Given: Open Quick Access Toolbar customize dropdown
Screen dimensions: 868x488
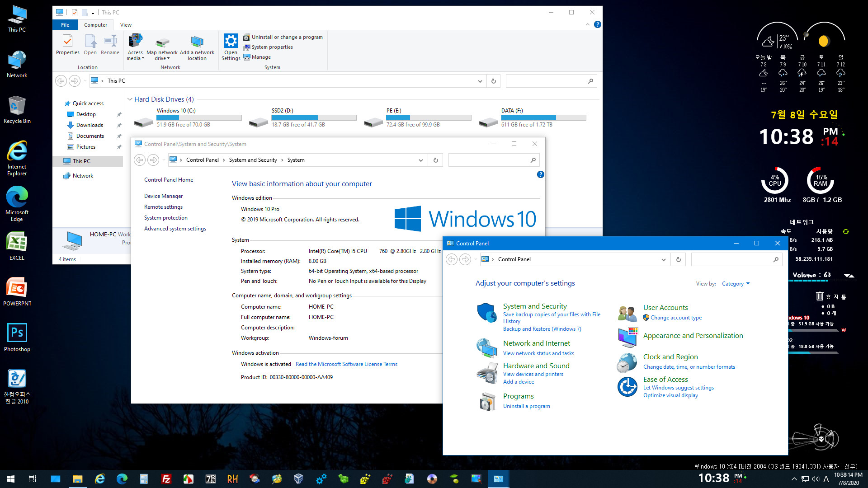Looking at the screenshot, I should pos(93,13).
